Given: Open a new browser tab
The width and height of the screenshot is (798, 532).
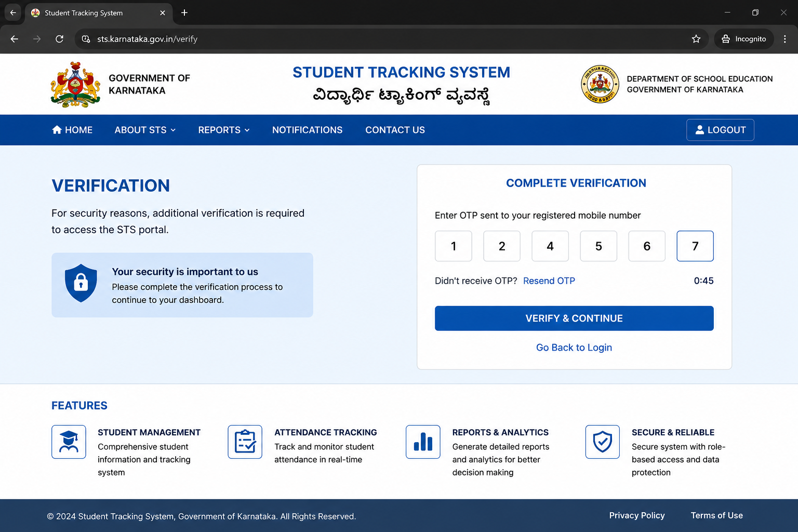Looking at the screenshot, I should coord(184,12).
